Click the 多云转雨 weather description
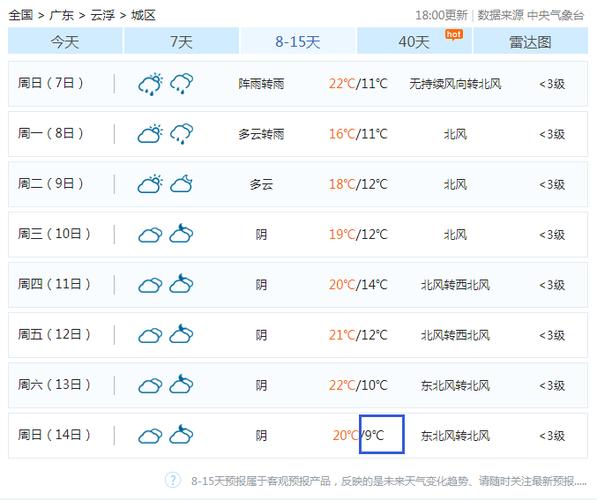The width and height of the screenshot is (597, 500). pyautogui.click(x=261, y=134)
